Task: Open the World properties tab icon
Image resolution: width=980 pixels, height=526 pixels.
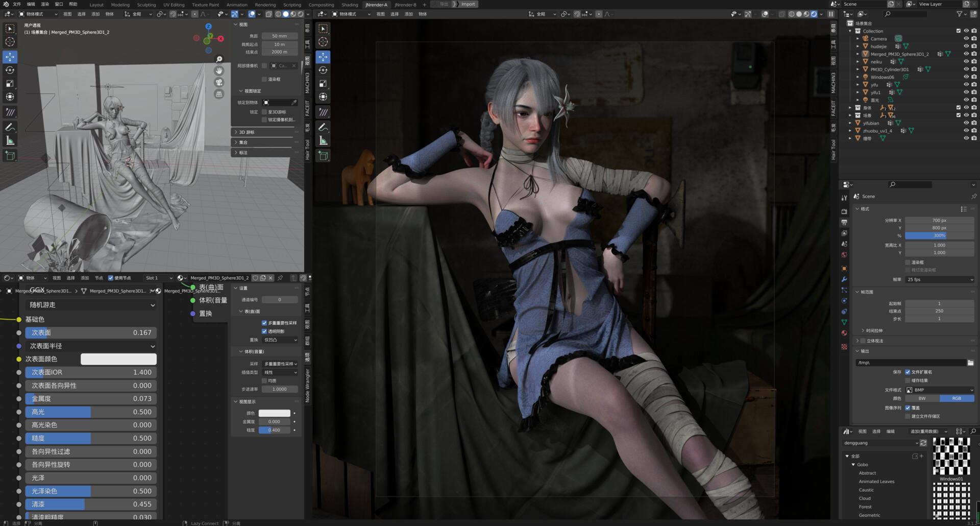Action: [844, 255]
